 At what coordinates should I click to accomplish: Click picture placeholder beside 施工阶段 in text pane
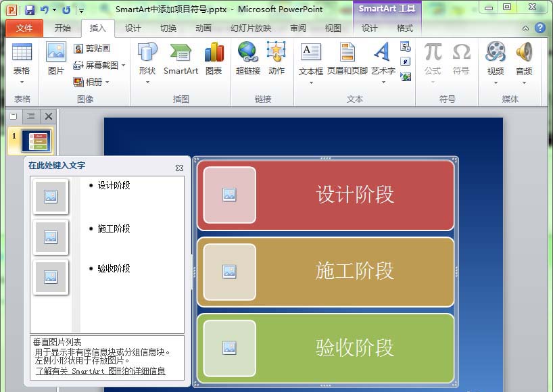pyautogui.click(x=51, y=237)
